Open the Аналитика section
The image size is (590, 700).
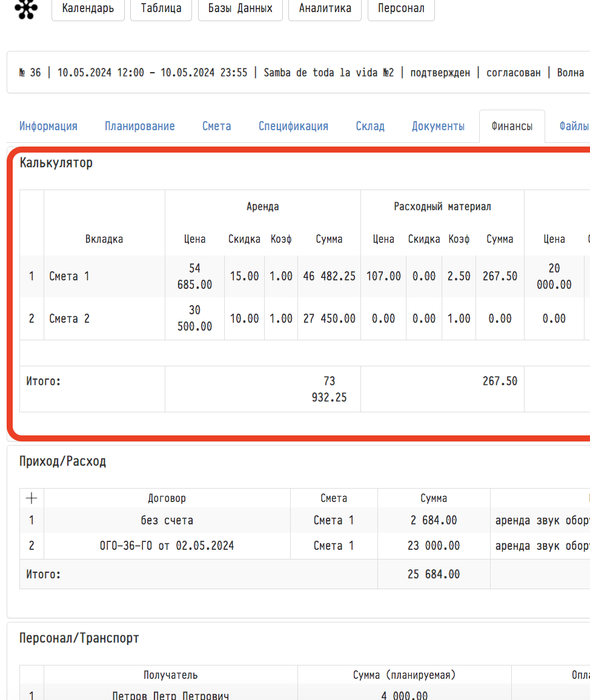pos(325,9)
